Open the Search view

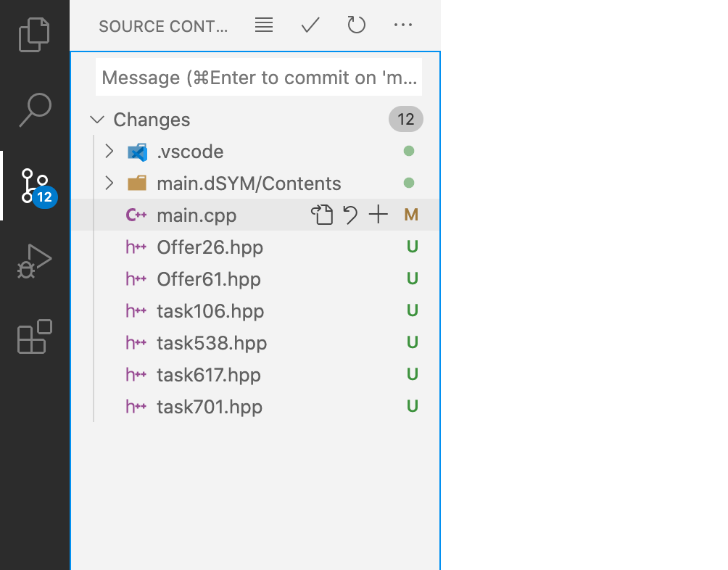34,110
